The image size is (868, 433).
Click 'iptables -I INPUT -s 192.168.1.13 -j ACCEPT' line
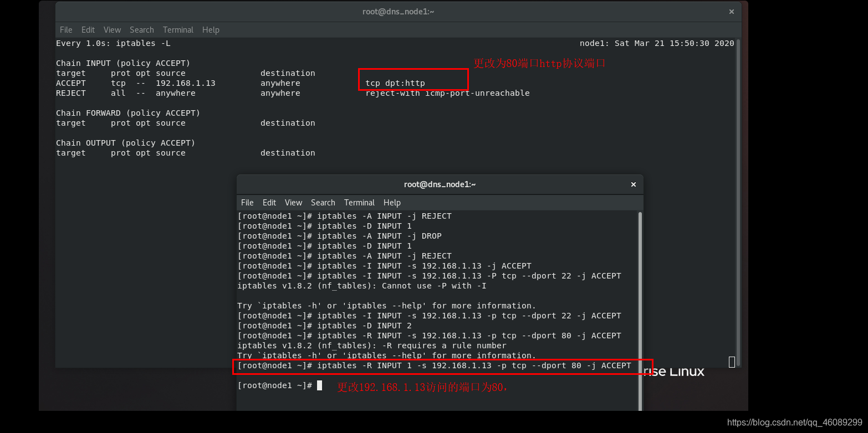click(384, 266)
